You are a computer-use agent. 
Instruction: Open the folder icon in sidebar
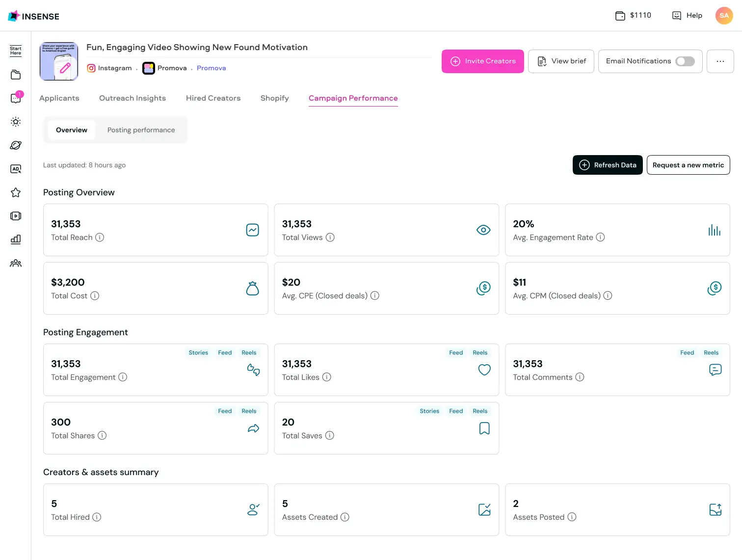click(16, 75)
